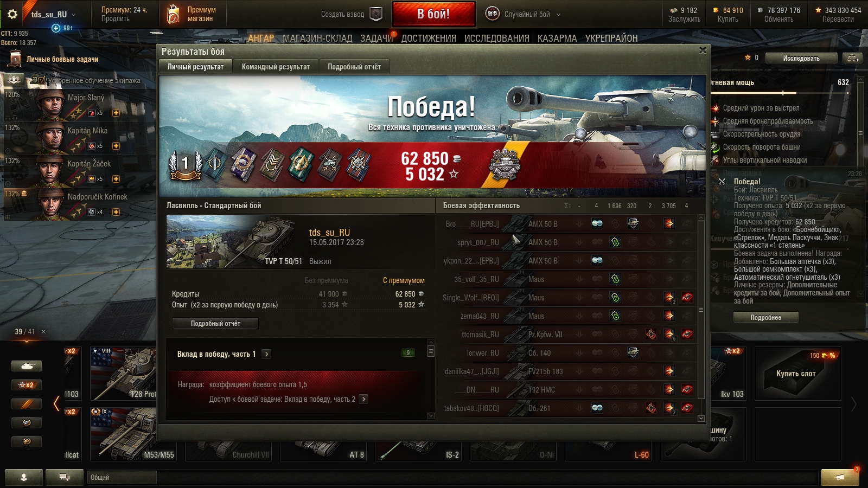This screenshot has height=488, width=868.
Task: Click Mastery badge class 1 medal
Action: [186, 164]
